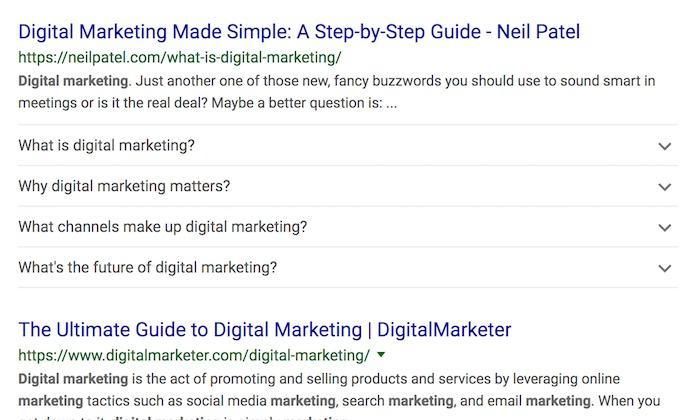Click bold "Digital marketing" starting DigitalMarketer snippet

[73, 379]
